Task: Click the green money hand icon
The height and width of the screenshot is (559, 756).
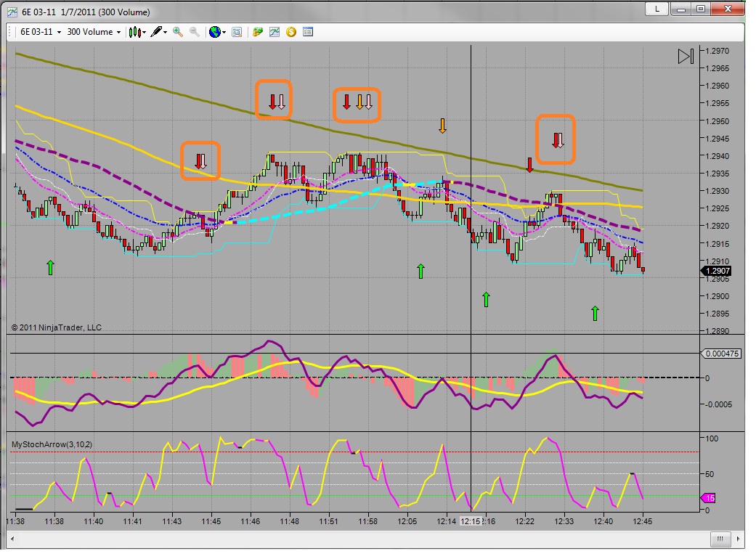Action: [258, 32]
